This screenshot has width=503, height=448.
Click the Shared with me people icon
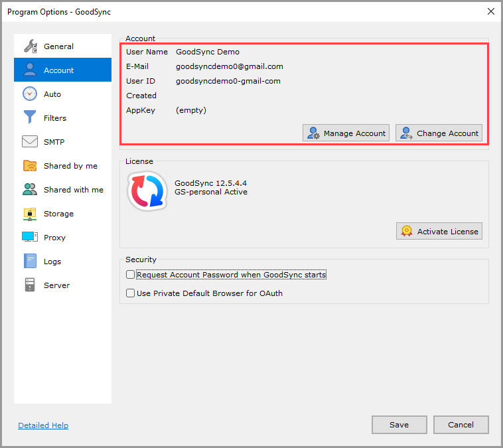(30, 189)
